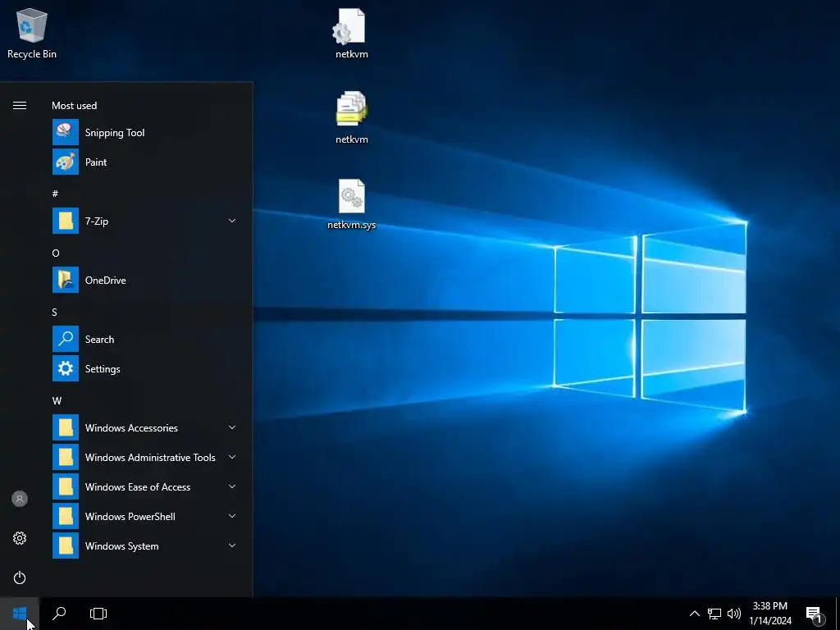Open the Action Center notifications icon
This screenshot has width=840, height=630.
point(815,614)
